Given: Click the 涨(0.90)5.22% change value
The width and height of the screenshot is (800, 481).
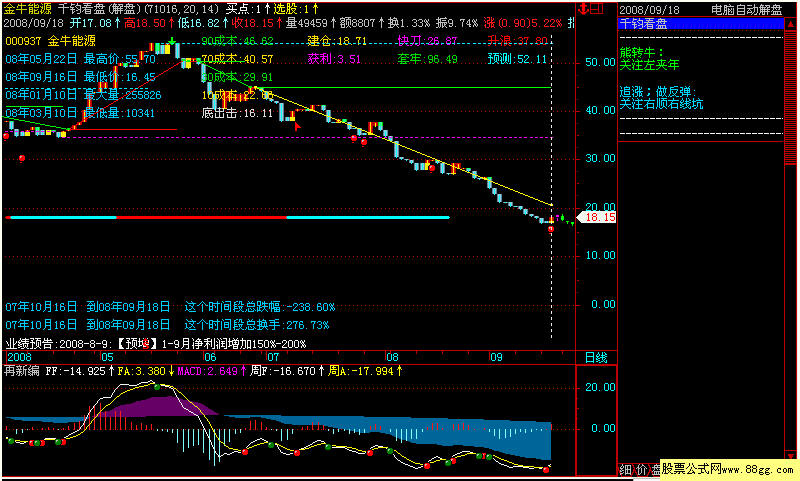Looking at the screenshot, I should (x=522, y=23).
